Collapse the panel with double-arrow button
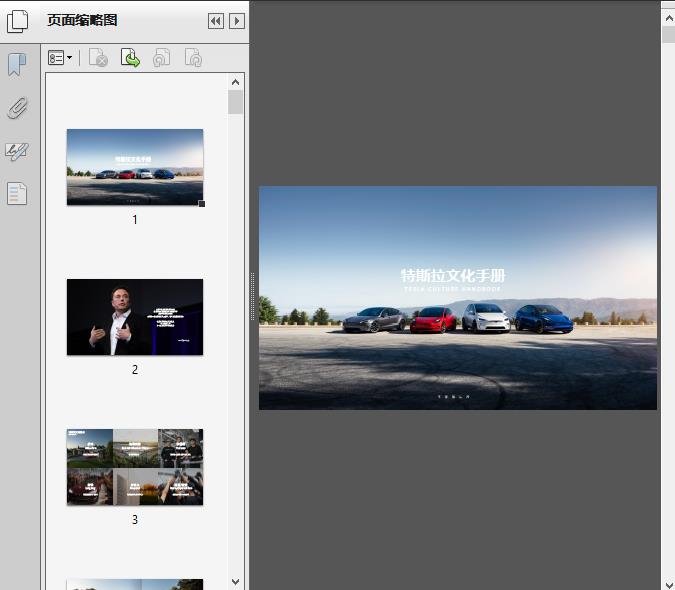This screenshot has height=590, width=675. [x=215, y=21]
